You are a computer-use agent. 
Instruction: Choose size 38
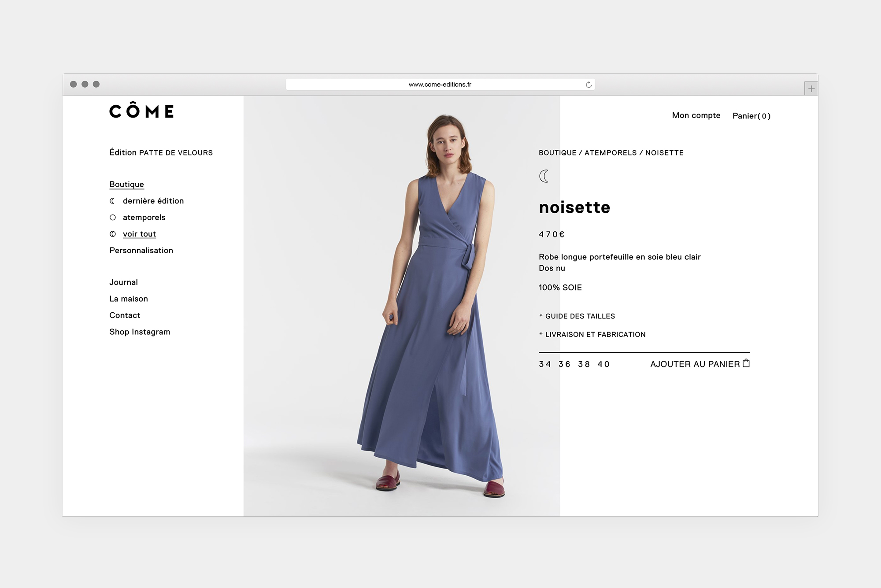point(584,364)
